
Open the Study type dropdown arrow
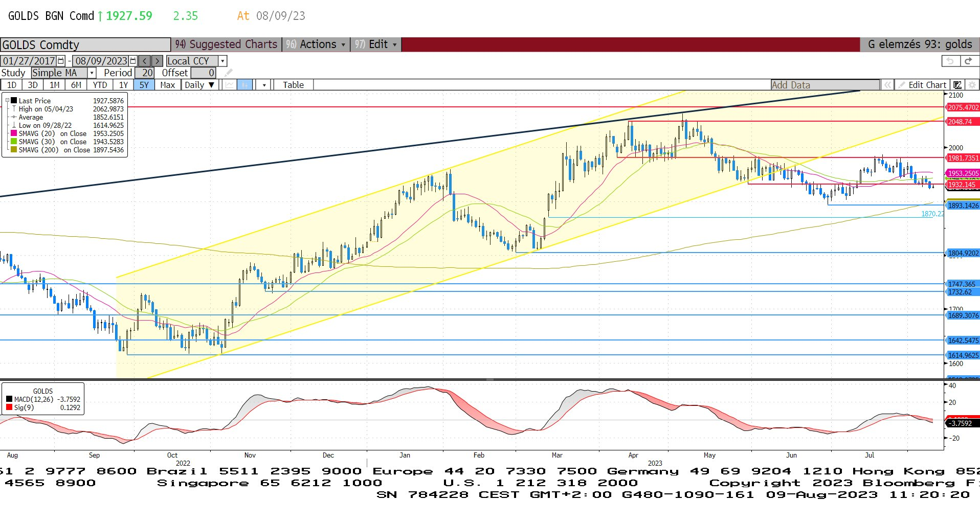coord(92,73)
